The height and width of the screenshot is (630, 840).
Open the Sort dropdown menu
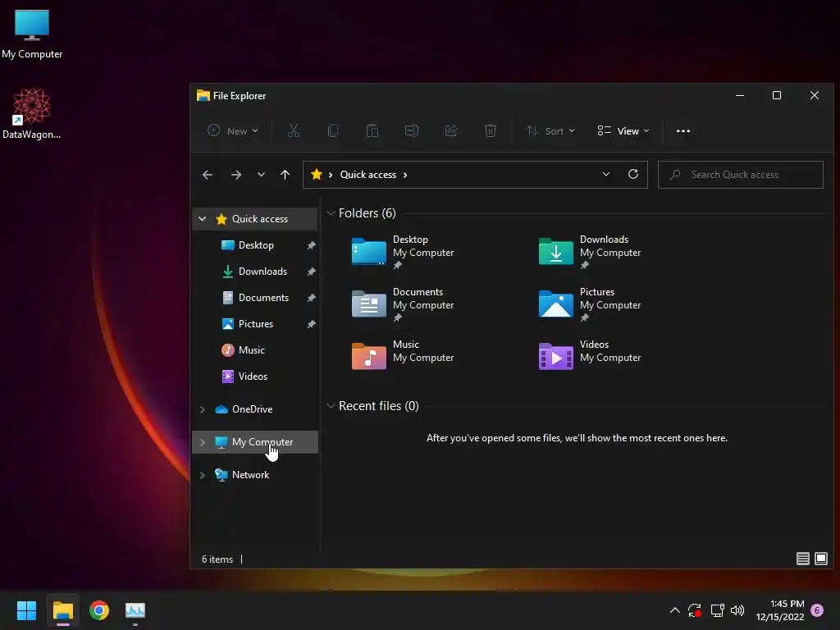tap(550, 130)
